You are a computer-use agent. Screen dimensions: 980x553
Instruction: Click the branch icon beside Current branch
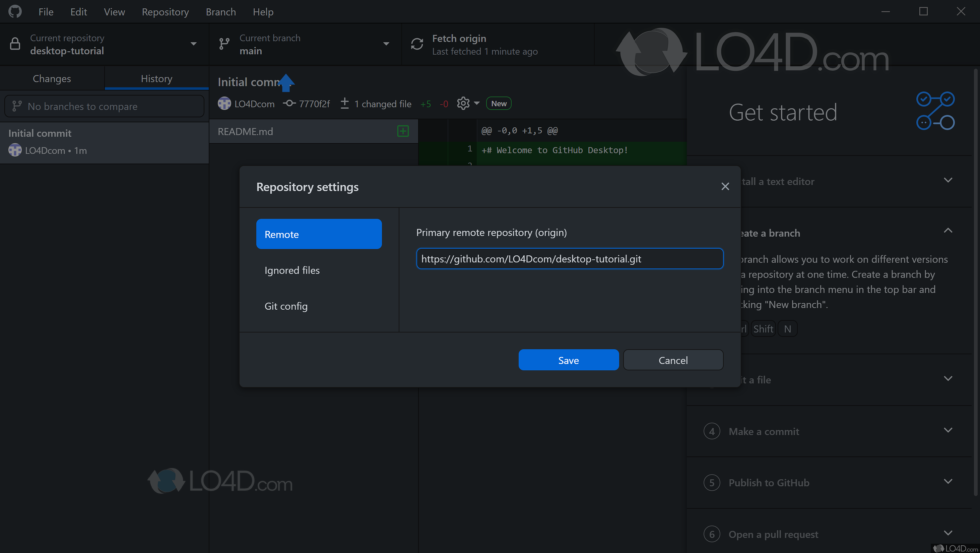tap(224, 43)
